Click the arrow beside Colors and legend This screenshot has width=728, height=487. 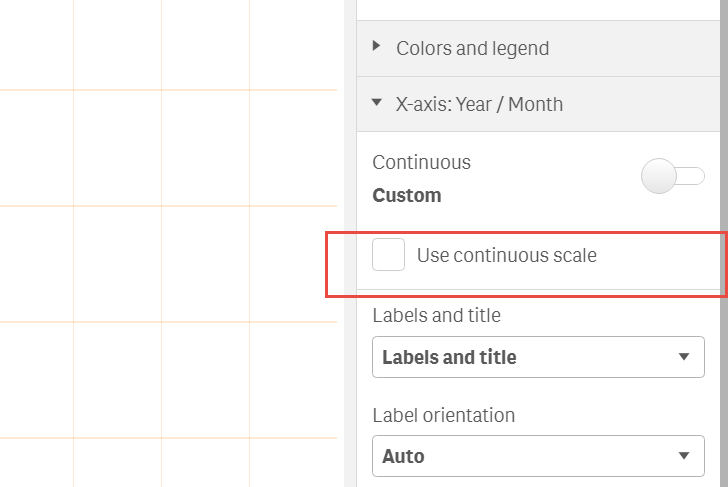point(376,46)
